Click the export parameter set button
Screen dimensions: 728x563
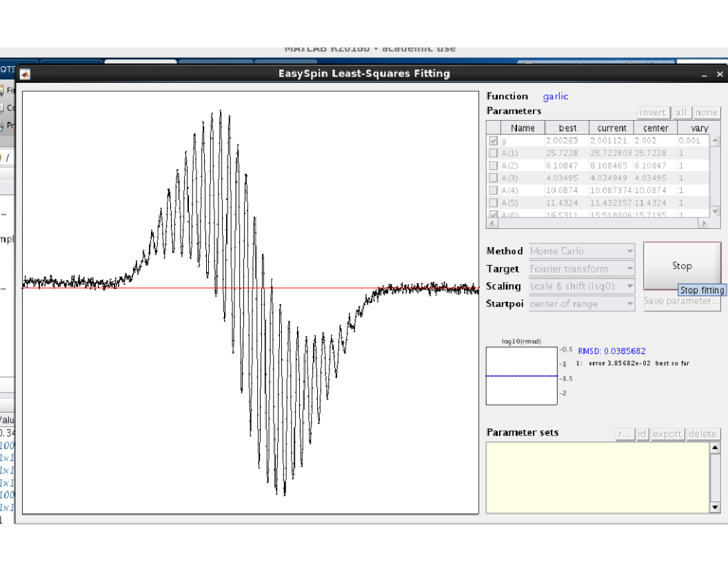pyautogui.click(x=667, y=434)
